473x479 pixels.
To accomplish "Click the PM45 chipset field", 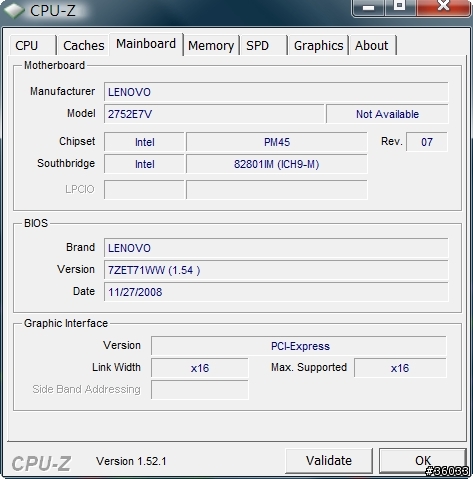I will pos(277,142).
